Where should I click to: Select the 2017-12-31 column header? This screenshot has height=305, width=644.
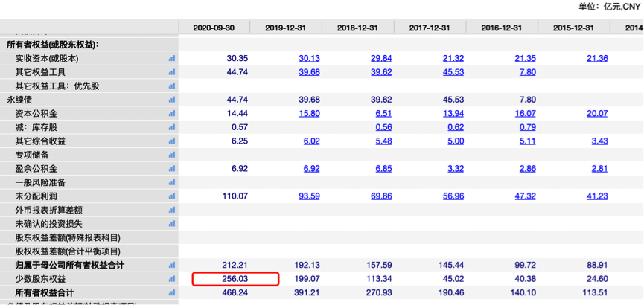(x=430, y=28)
